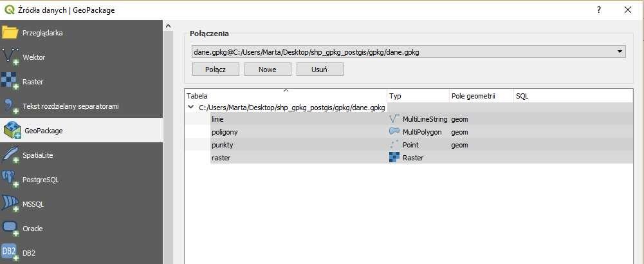Sort by the Tabela column header
Viewport: 644px width, 264px height.
pyautogui.click(x=286, y=96)
